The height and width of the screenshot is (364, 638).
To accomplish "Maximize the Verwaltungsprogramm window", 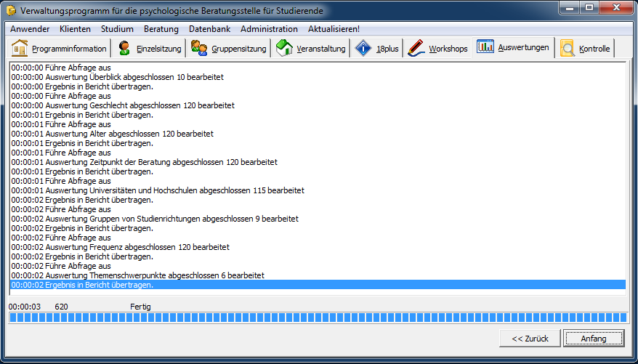I will click(x=589, y=8).
